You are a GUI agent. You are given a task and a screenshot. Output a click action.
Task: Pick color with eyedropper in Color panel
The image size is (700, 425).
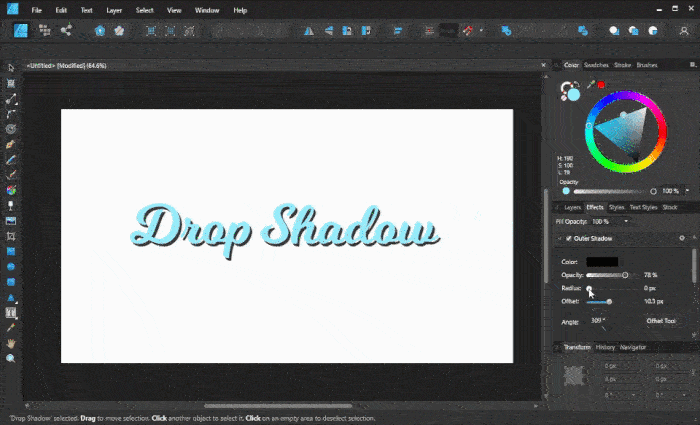(x=591, y=84)
